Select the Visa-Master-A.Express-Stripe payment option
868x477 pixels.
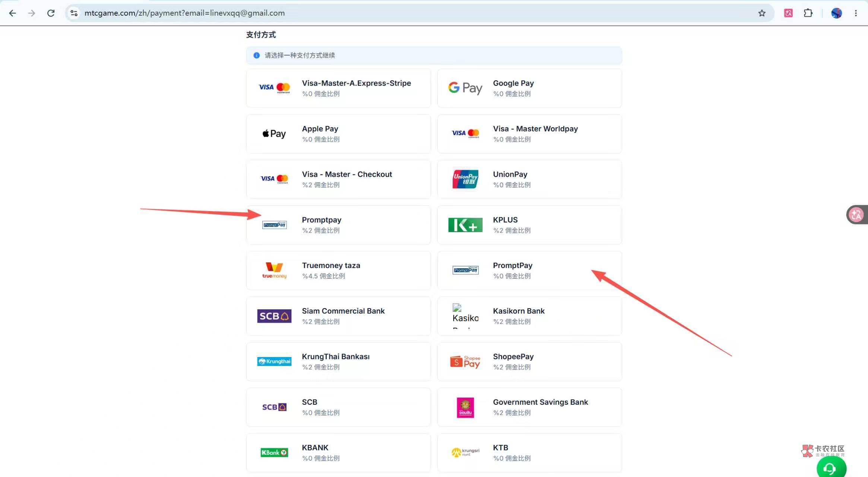coord(338,88)
